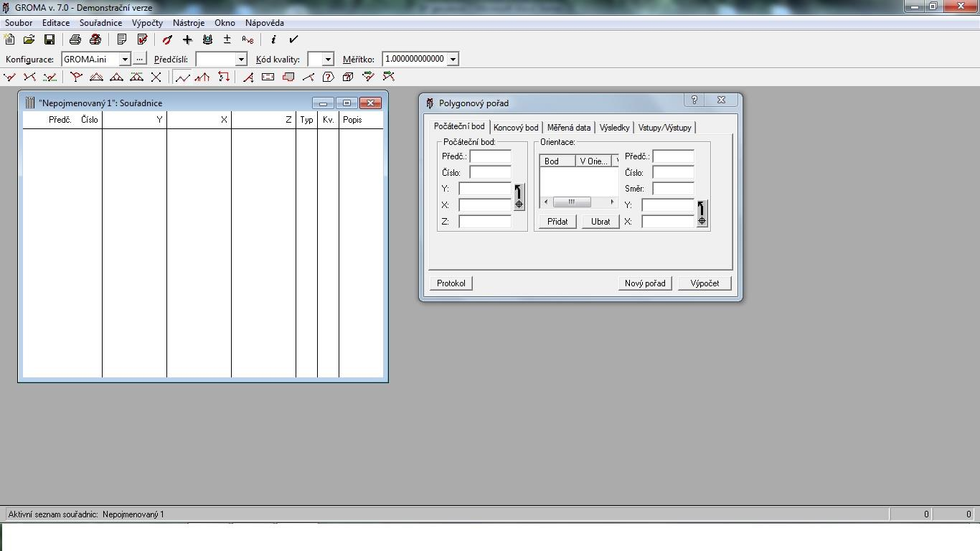Click the orientation list scroll left arrow
Screen dimensions: 980x551
[546, 202]
